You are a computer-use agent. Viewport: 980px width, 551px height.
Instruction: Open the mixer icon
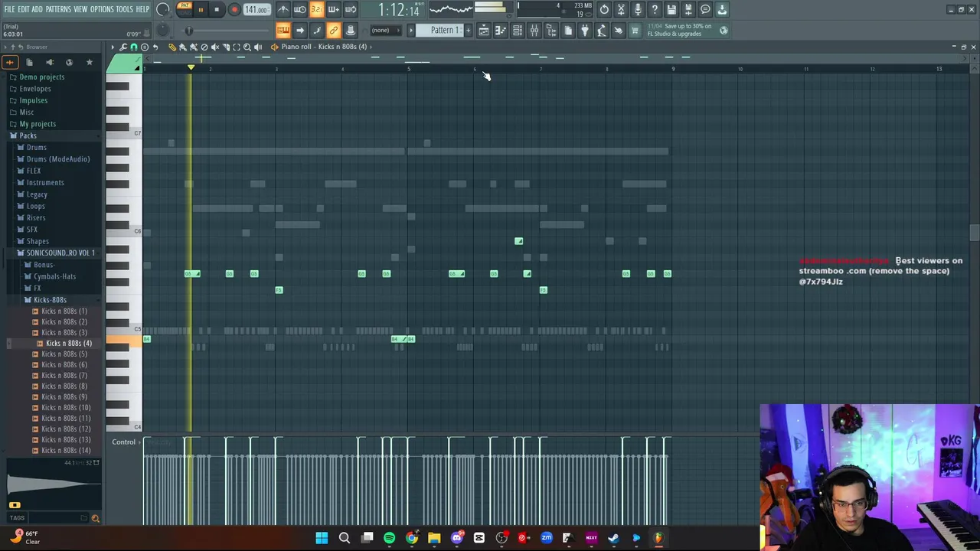[x=534, y=31]
